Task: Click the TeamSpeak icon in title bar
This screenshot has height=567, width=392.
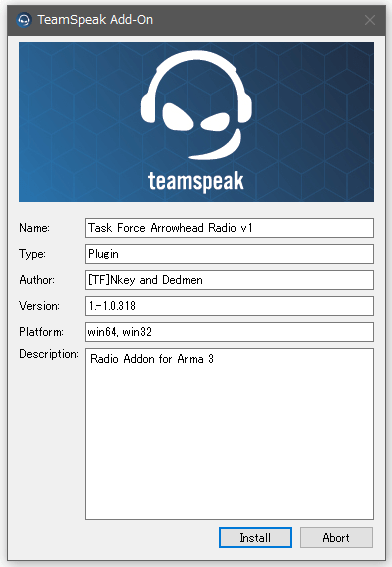Action: (24, 20)
